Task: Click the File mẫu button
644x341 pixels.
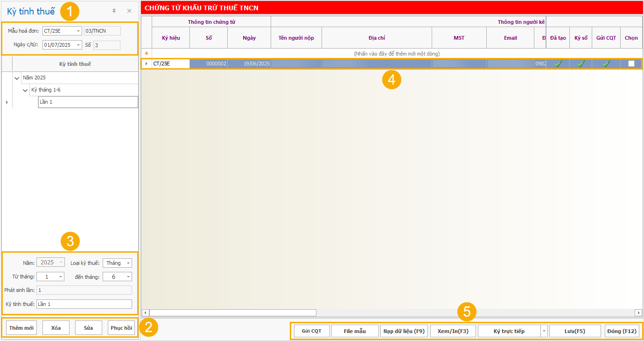Action: pyautogui.click(x=355, y=331)
